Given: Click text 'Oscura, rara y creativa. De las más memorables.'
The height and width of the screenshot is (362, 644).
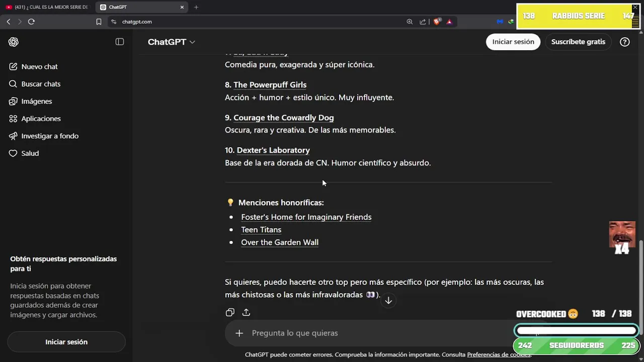Looking at the screenshot, I should 310,130.
